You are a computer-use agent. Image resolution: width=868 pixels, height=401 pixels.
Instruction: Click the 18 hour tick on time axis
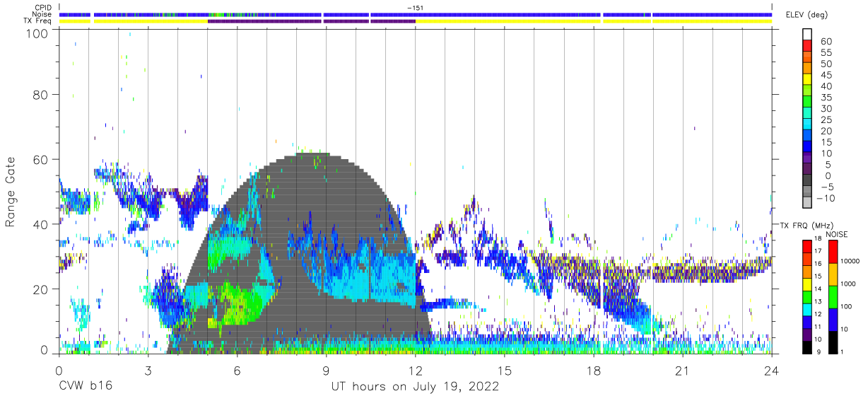pos(594,370)
